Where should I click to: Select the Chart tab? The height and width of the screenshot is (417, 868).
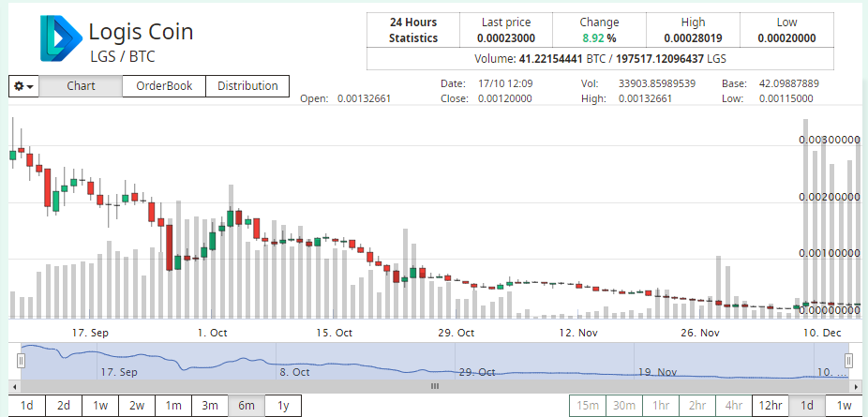click(82, 86)
